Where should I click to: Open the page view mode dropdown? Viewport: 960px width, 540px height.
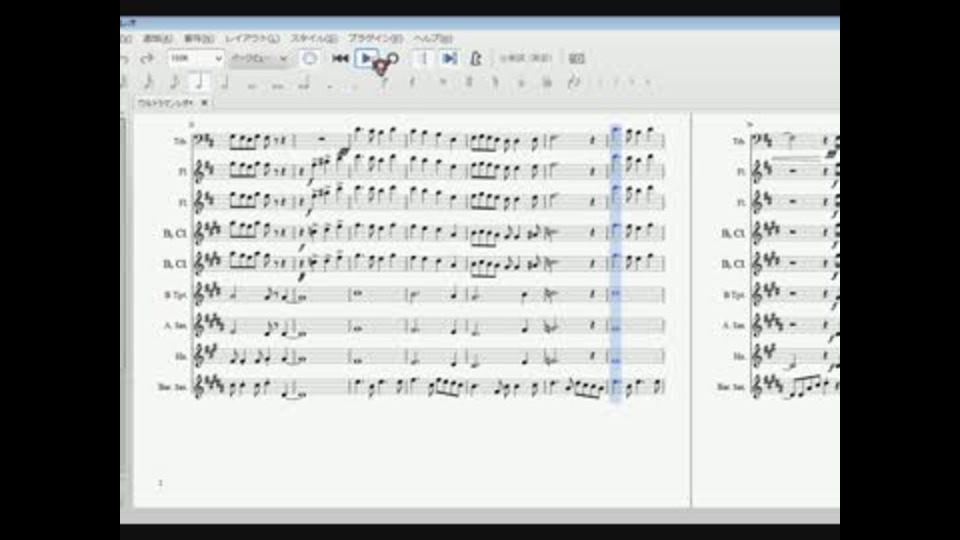point(260,58)
